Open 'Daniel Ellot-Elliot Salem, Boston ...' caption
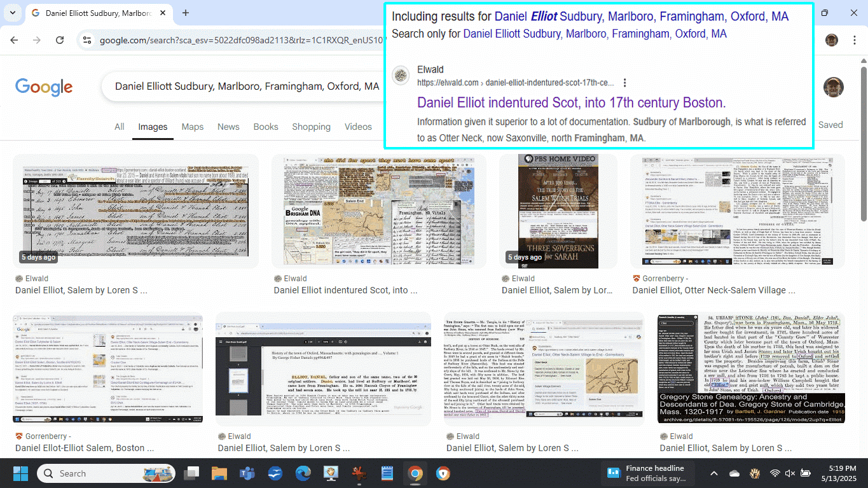The height and width of the screenshot is (488, 868). 85,448
